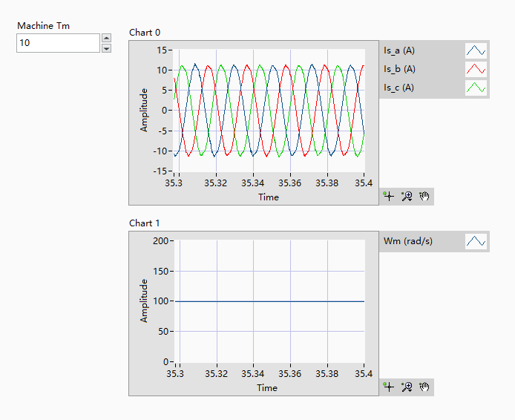Click the Is_a (A) legend label

pos(399,50)
